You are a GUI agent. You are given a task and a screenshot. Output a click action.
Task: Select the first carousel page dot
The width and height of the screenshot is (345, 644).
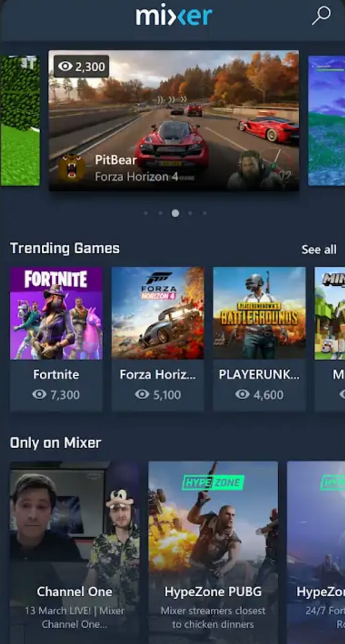pyautogui.click(x=146, y=213)
